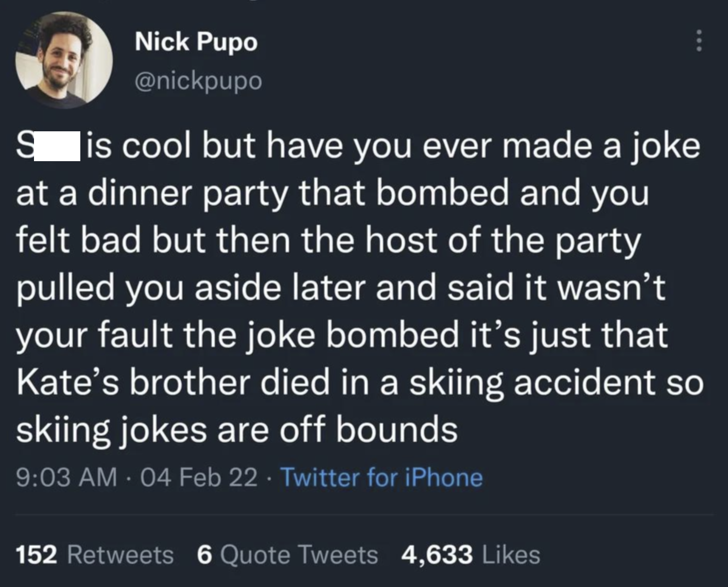Screen dimensions: 728x587
Task: Click the "Retweets" label text
Action: point(120,555)
